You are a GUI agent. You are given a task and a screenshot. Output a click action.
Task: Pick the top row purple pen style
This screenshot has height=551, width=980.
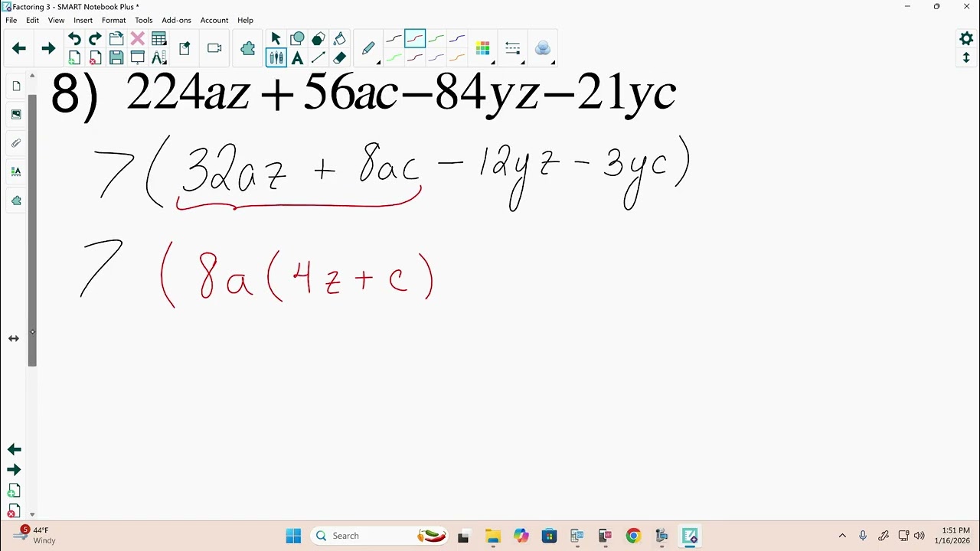point(457,38)
